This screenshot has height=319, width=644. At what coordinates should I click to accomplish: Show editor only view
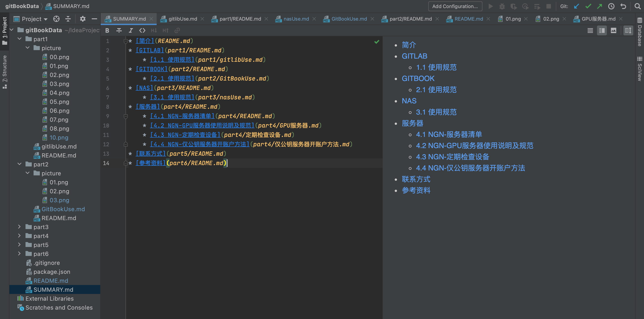coord(590,30)
